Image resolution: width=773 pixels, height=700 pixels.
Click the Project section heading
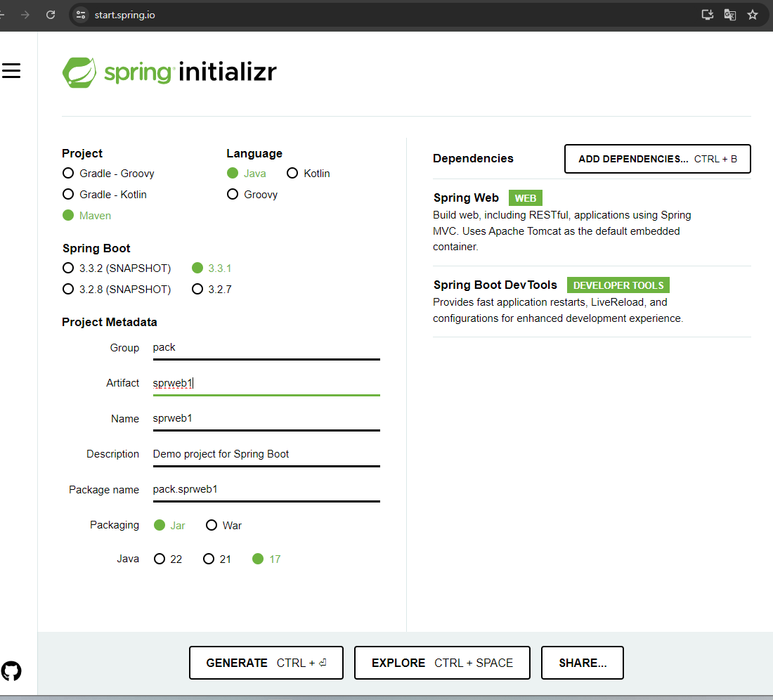coord(82,153)
